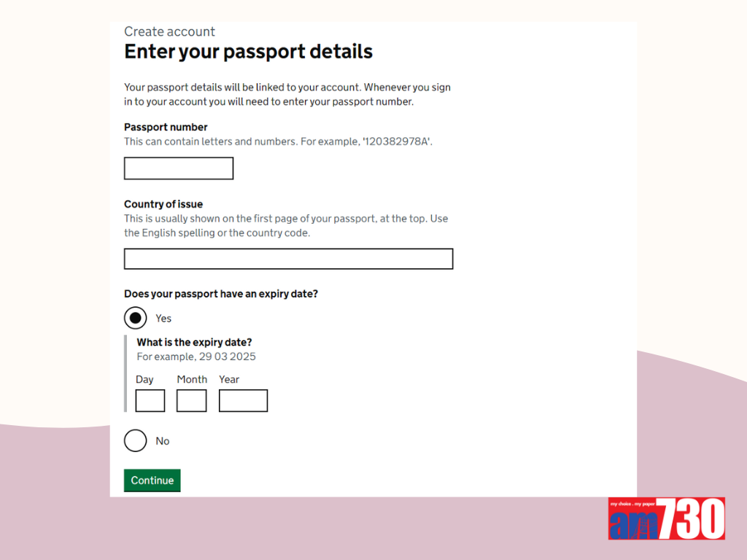Click the 'Month' field label
This screenshot has width=747, height=560.
192,379
